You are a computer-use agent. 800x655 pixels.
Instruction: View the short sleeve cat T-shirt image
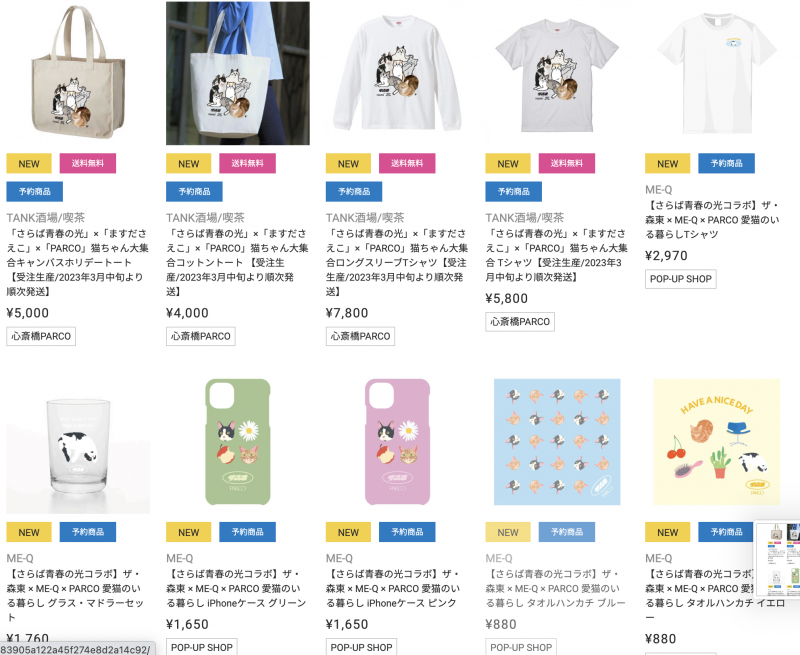[557, 73]
